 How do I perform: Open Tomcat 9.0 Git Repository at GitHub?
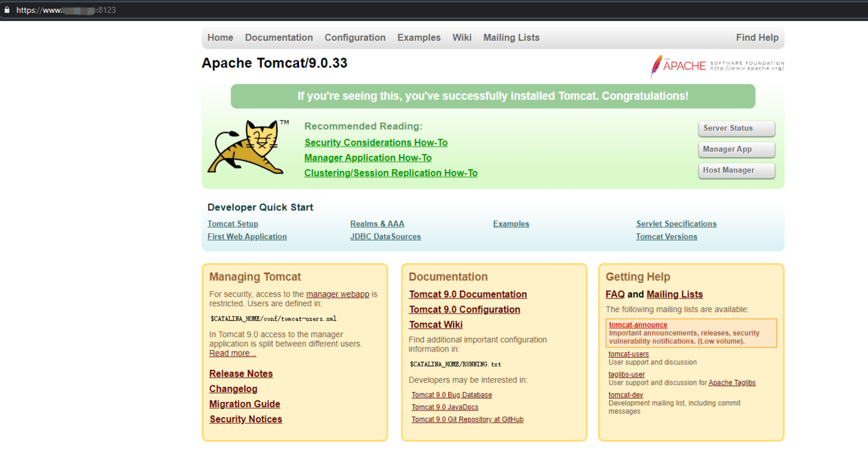pos(467,419)
